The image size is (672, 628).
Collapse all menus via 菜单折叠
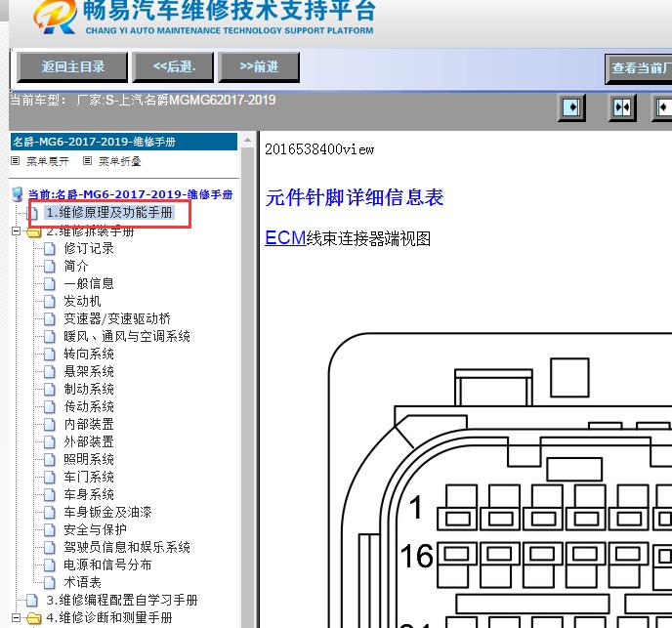click(x=120, y=161)
